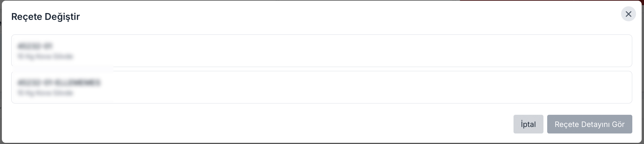Select the first recipe option card

322,51
